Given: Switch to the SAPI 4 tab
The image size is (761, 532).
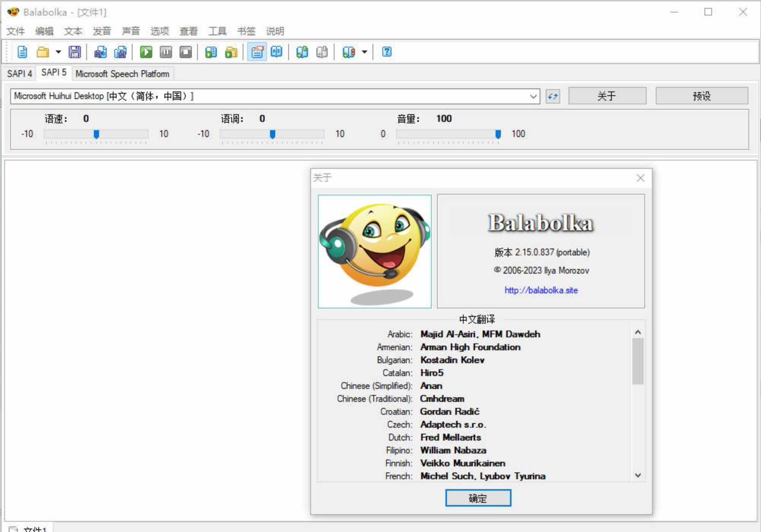Looking at the screenshot, I should click(x=19, y=74).
